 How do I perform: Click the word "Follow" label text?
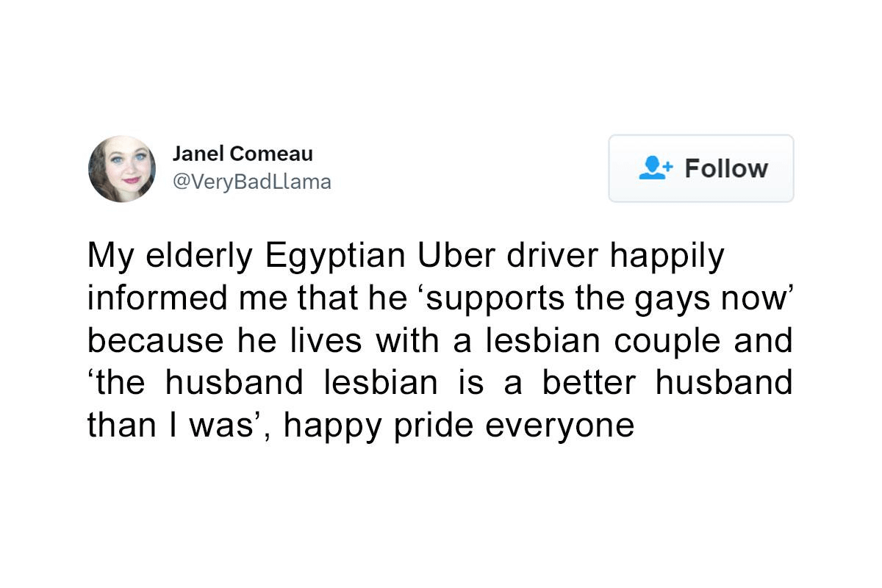[726, 168]
